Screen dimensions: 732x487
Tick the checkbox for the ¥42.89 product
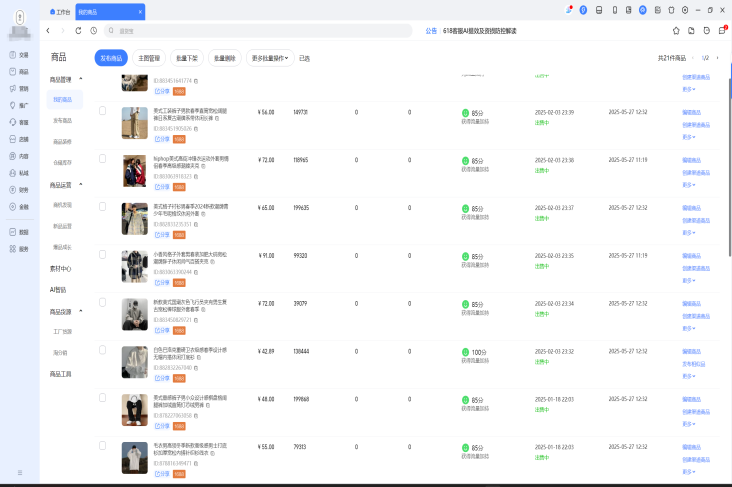102,350
